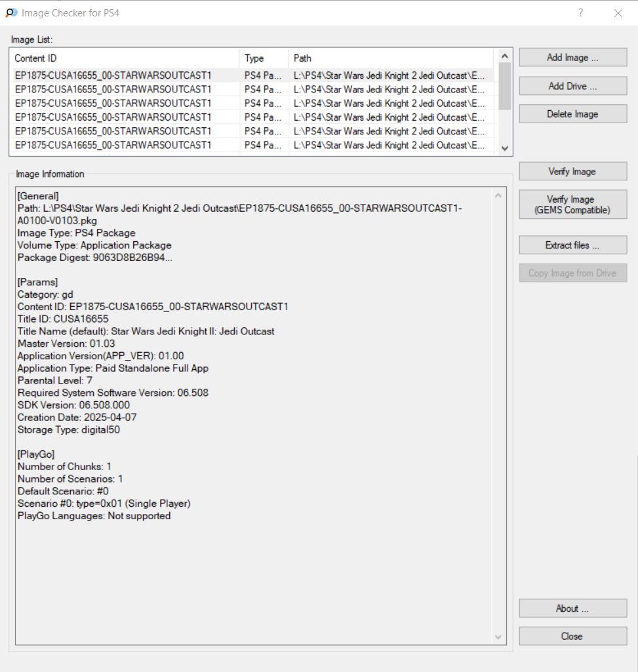Click the Path column header
638x672 pixels.
coord(391,58)
